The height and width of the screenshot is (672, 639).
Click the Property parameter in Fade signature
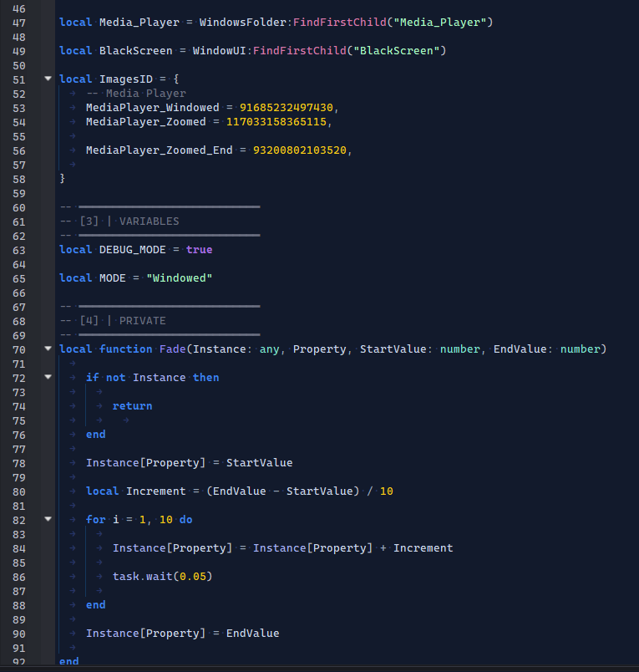(x=319, y=349)
